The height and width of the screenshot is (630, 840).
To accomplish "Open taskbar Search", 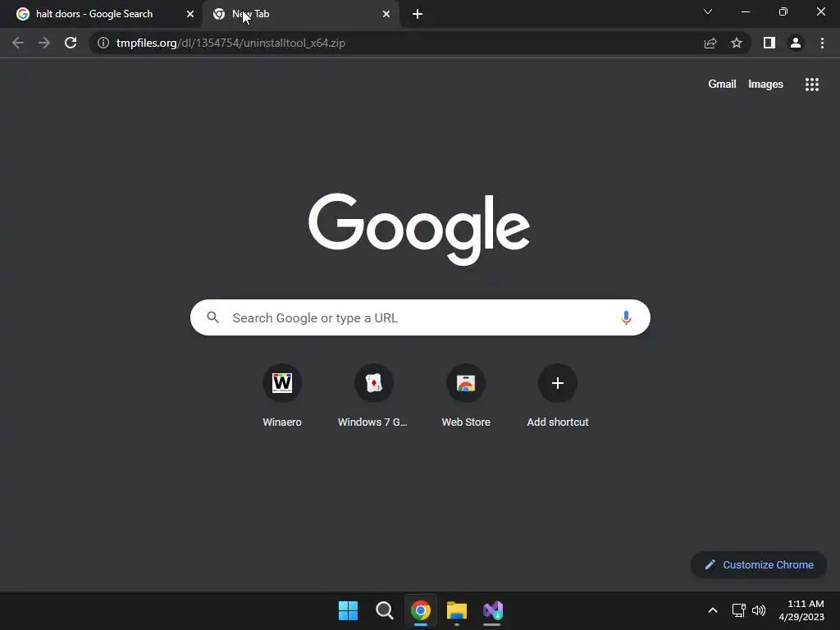I will 384,610.
